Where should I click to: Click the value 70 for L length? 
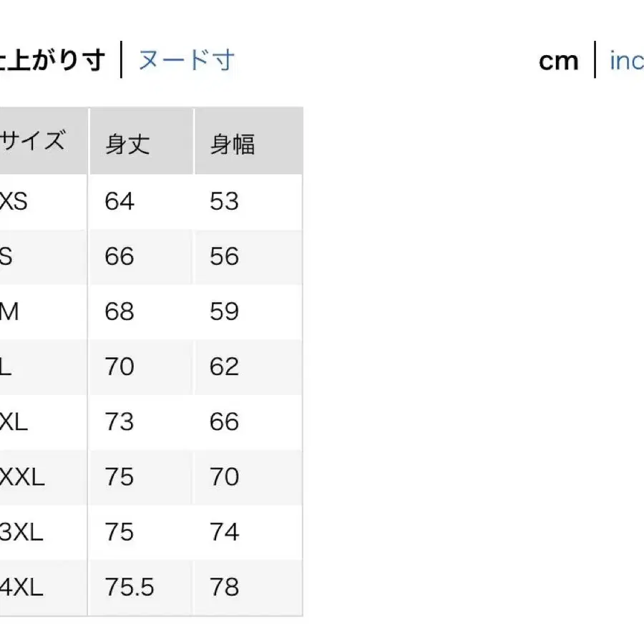(119, 367)
